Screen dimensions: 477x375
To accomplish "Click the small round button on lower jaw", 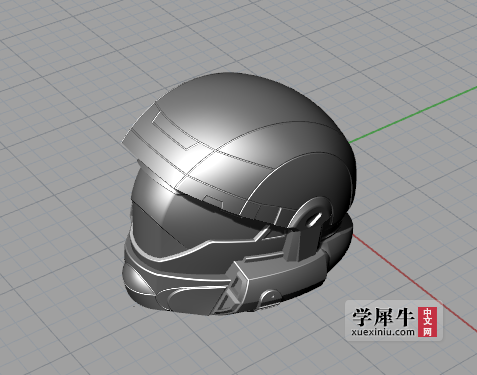I will click(270, 297).
